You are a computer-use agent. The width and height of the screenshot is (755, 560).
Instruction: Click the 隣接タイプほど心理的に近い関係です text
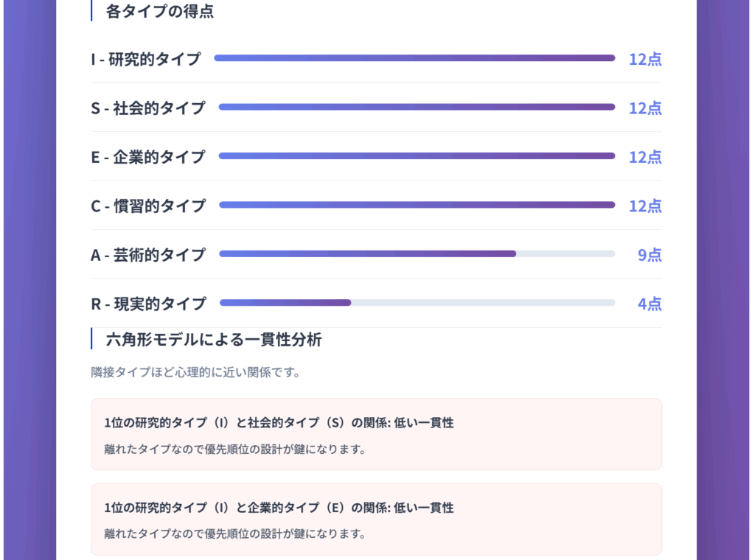pos(195,372)
